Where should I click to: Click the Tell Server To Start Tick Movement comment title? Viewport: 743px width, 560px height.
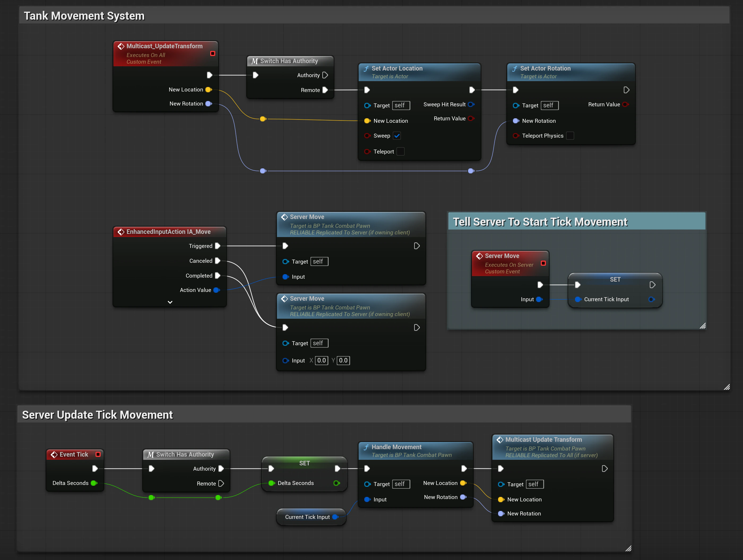[x=540, y=222]
